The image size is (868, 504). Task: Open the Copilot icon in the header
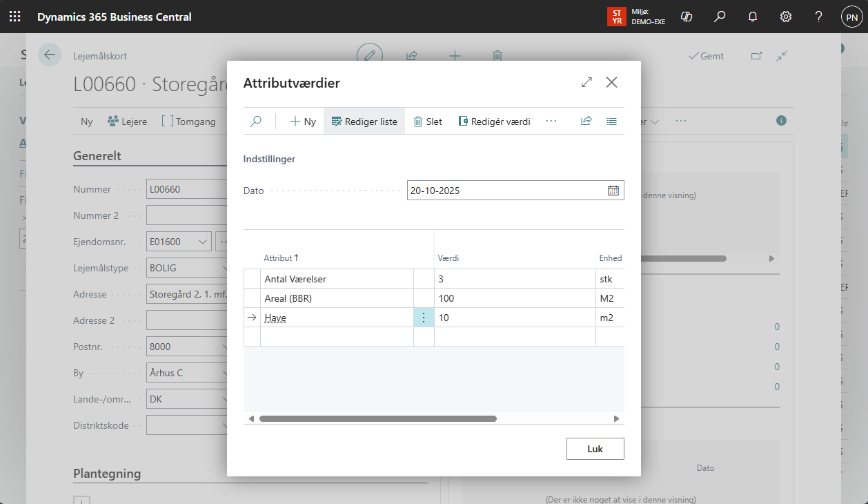686,17
